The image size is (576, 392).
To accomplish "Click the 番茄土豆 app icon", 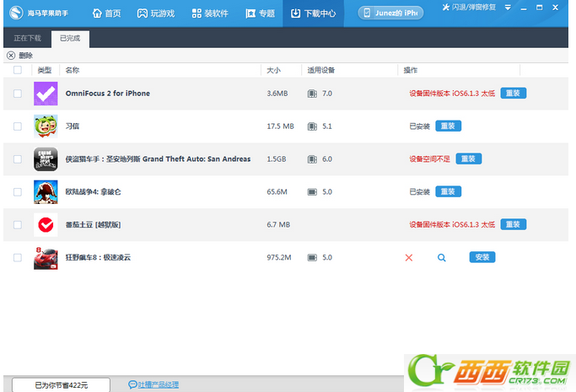I will click(x=46, y=224).
